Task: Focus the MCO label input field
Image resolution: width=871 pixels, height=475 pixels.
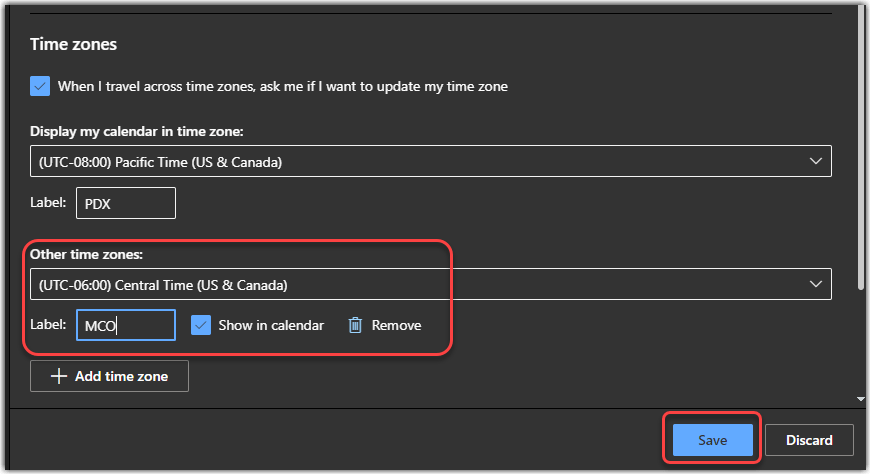Action: pos(126,325)
